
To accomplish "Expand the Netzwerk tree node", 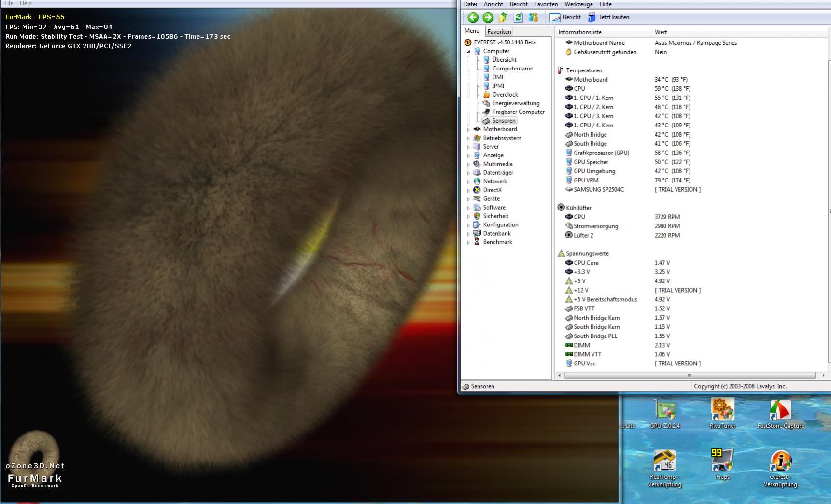I will (x=468, y=182).
